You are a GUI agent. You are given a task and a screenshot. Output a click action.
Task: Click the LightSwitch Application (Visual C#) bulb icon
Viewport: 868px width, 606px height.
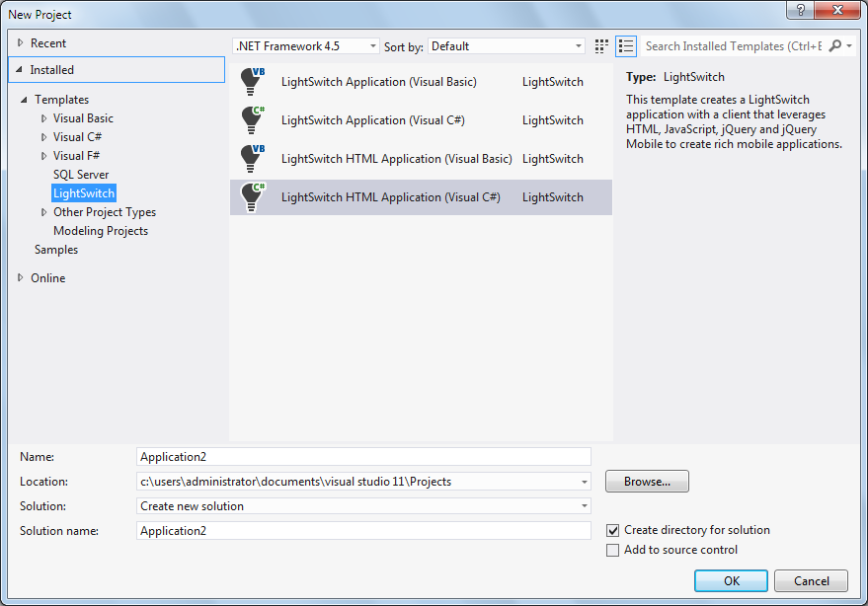[253, 120]
